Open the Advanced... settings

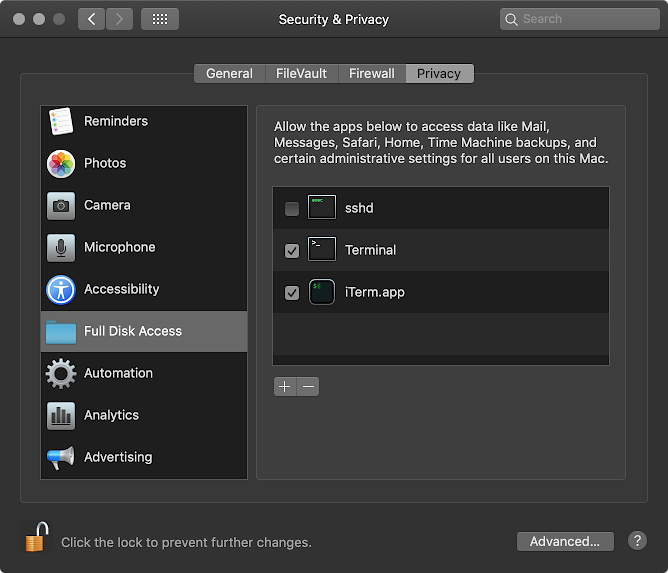pos(565,541)
